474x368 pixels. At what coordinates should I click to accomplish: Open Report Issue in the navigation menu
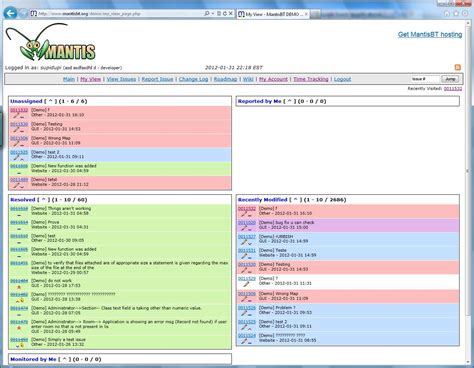click(x=157, y=79)
